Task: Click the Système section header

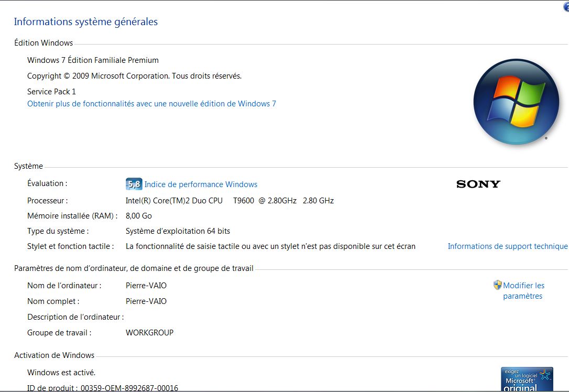Action: point(28,166)
